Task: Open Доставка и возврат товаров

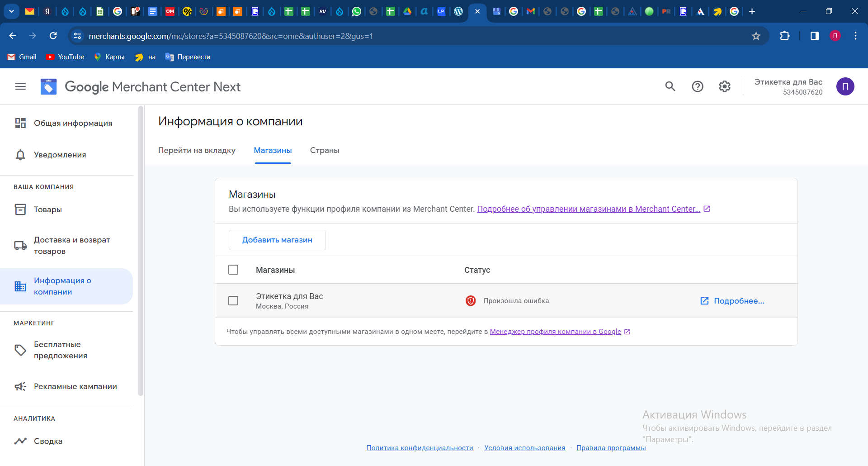Action: click(x=66, y=245)
